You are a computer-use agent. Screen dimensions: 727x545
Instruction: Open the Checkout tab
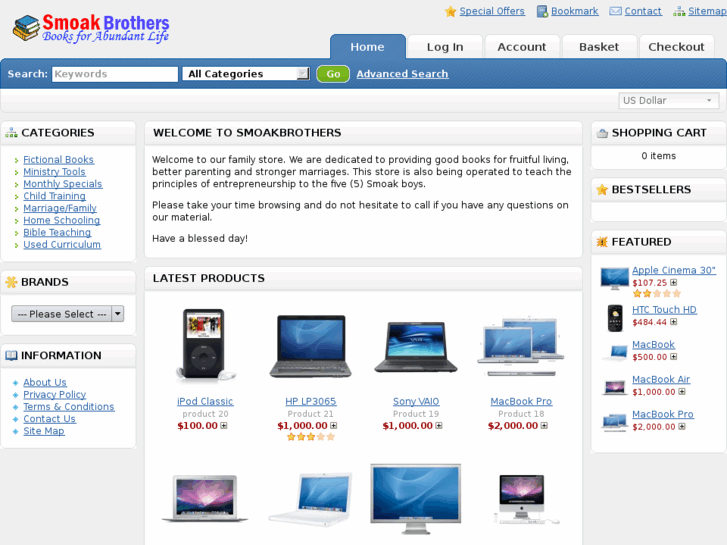676,47
